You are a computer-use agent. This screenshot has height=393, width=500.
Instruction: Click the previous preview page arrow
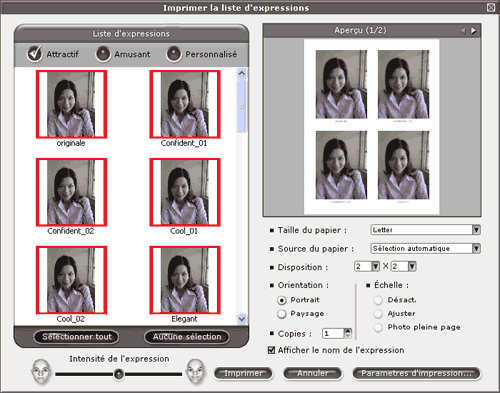463,31
